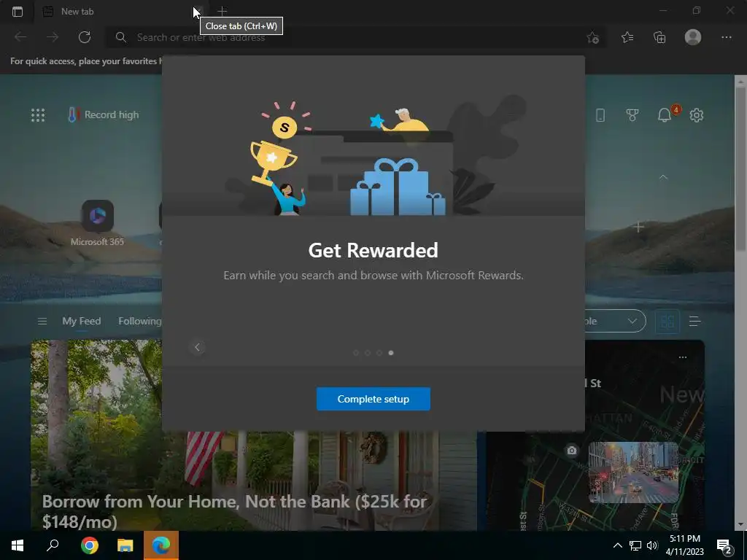Switch to list feed view
This screenshot has width=747, height=560.
(x=695, y=322)
